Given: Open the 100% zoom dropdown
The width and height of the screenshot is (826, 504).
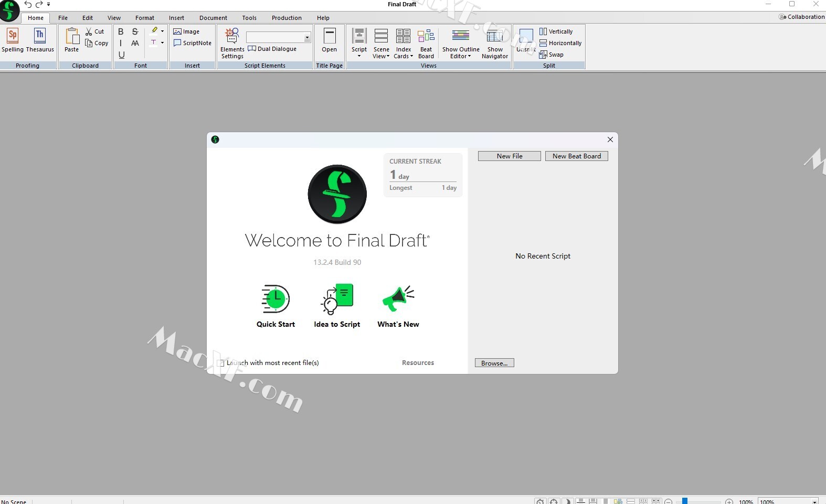Looking at the screenshot, I should [x=788, y=502].
